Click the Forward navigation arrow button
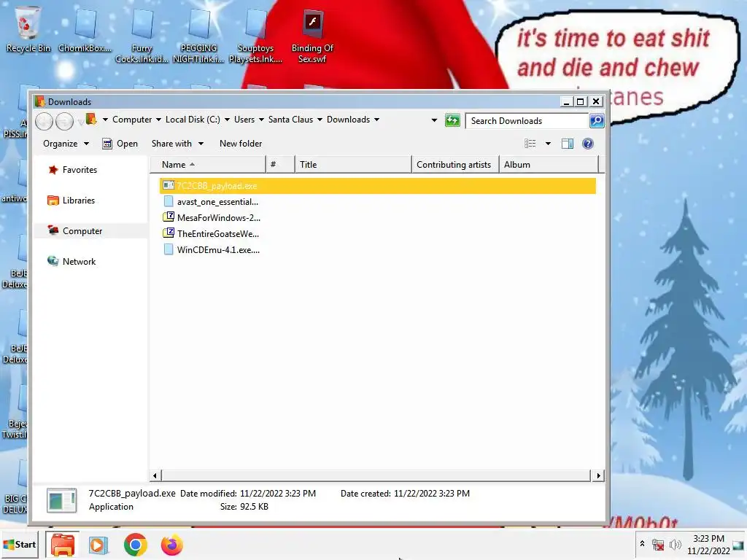The image size is (747, 560). 64,121
